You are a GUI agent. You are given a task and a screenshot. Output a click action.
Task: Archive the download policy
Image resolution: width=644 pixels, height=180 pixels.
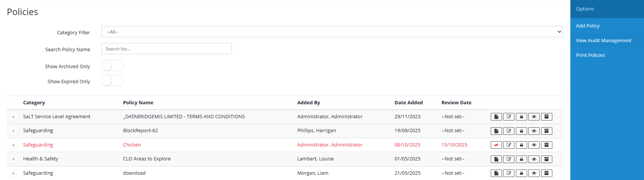coord(546,173)
